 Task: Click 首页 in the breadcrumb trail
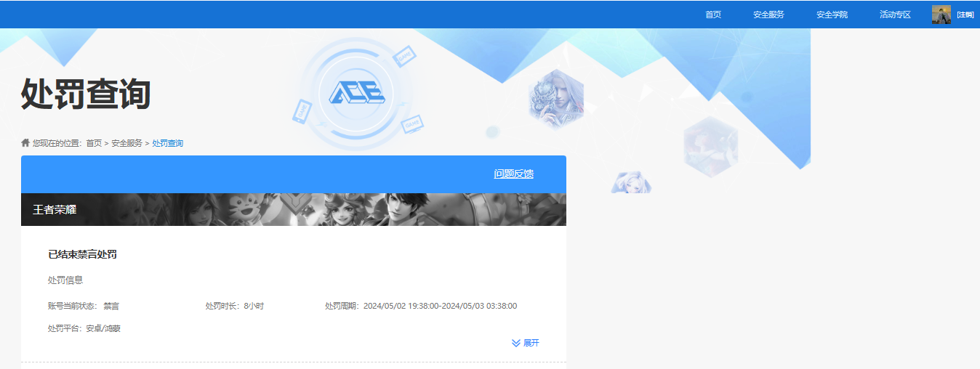[x=94, y=143]
